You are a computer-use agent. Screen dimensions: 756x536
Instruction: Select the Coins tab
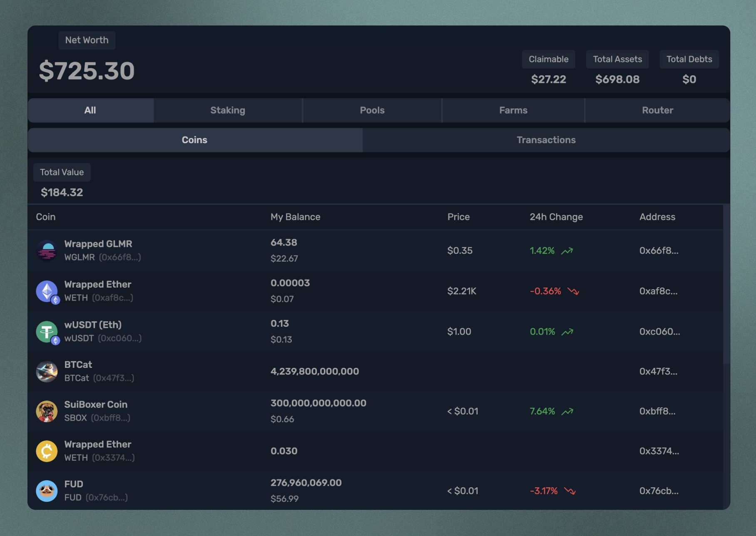pos(194,140)
